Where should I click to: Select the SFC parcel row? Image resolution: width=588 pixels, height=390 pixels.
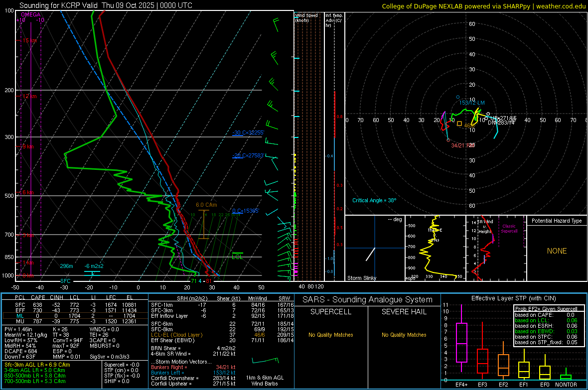75,305
